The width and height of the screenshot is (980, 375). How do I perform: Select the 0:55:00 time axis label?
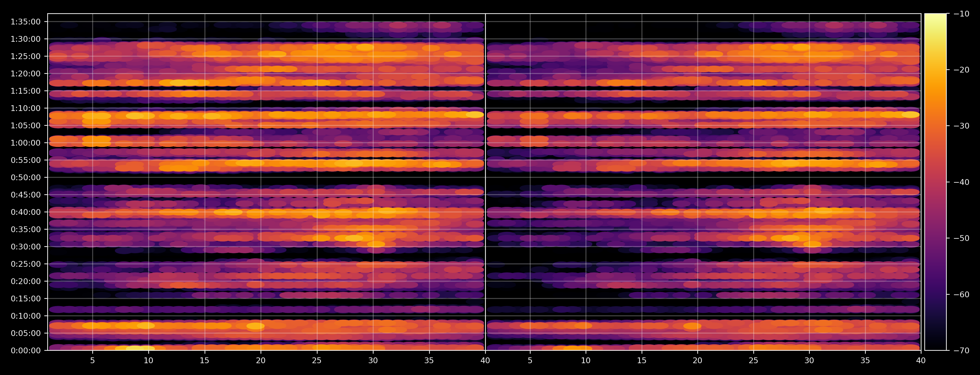coord(26,160)
